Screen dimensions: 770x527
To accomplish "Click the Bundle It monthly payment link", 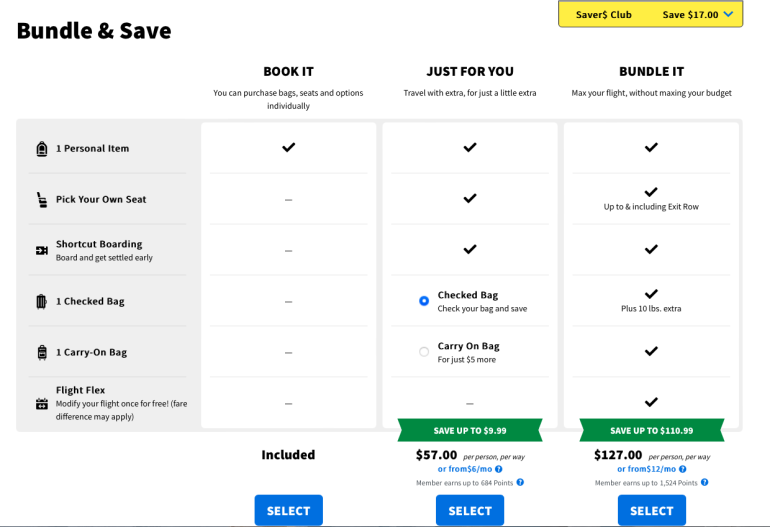I will (x=648, y=469).
